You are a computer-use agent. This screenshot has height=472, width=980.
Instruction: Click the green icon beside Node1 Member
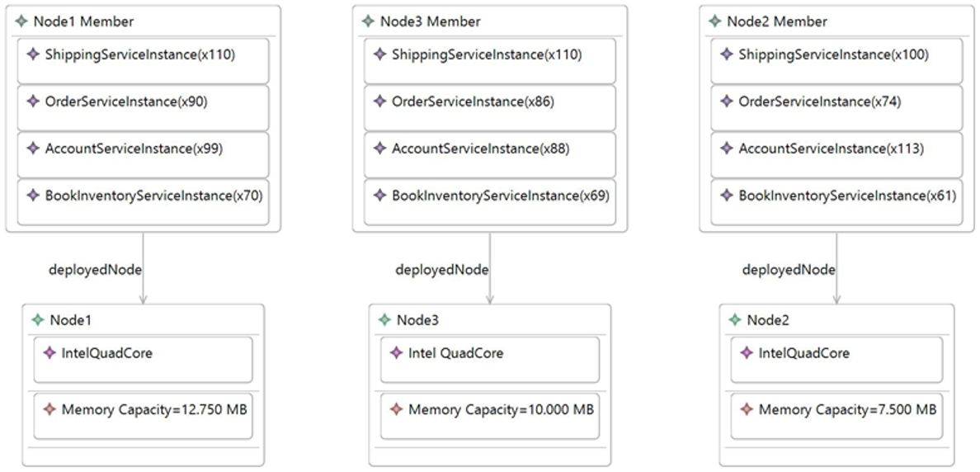22,21
